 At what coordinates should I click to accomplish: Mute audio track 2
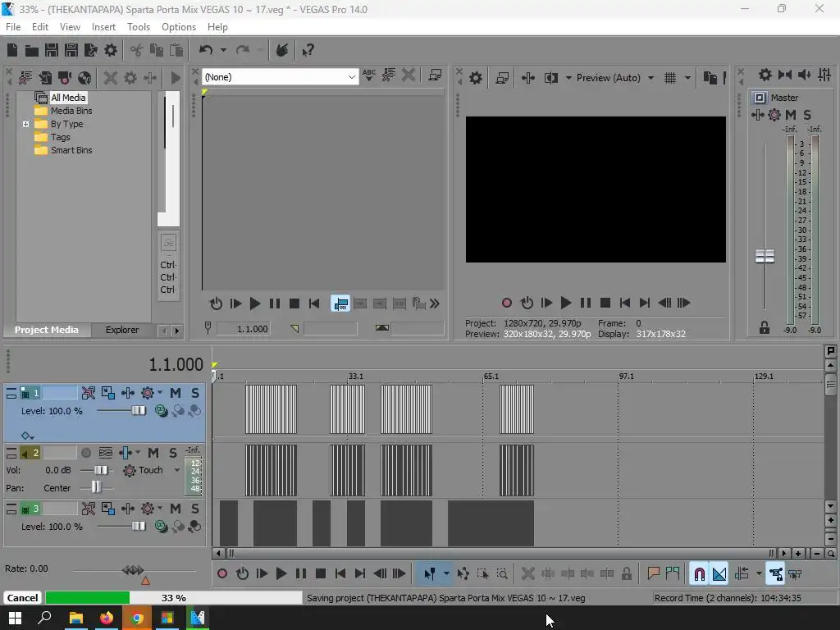point(153,453)
